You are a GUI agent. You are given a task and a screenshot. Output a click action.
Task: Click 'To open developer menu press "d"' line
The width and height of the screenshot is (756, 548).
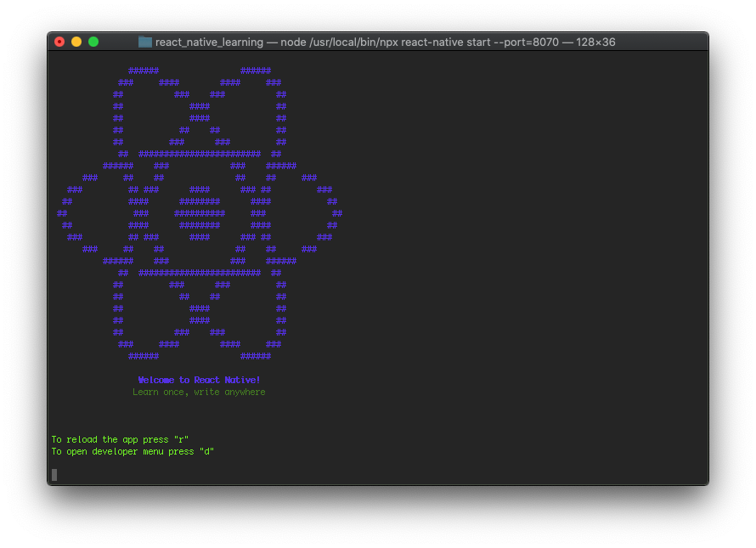coord(133,451)
